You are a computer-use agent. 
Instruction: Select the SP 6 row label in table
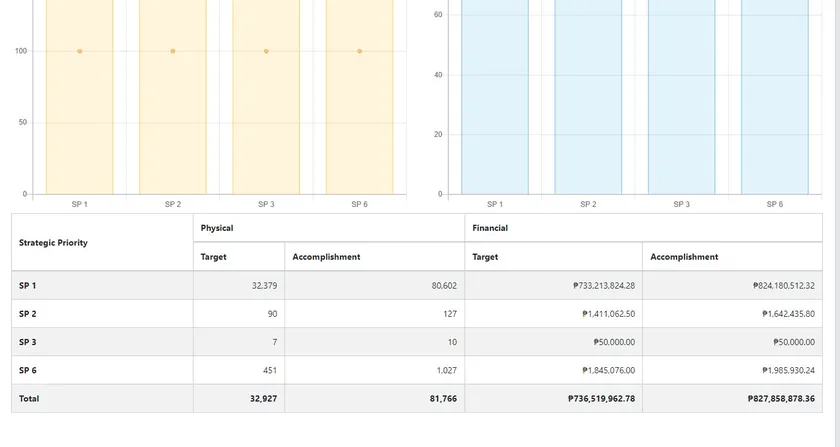(102, 370)
